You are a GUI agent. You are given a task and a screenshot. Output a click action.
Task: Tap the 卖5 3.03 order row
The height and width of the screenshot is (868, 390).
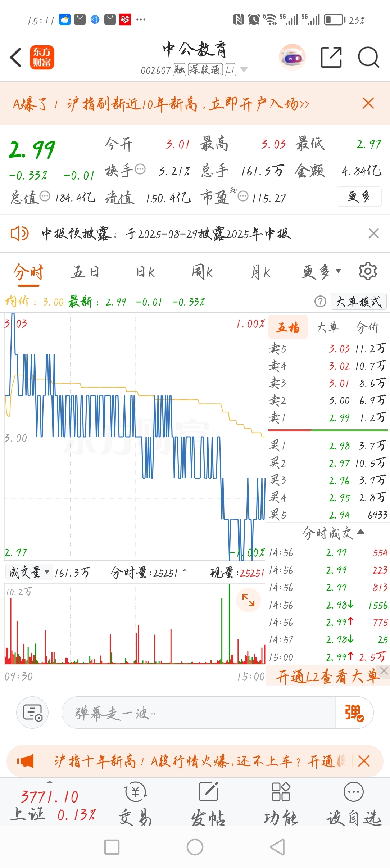pos(328,348)
